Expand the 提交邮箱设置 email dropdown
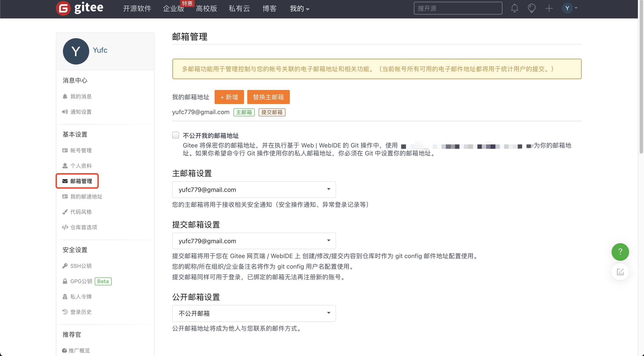Screen dimensions: 644x356 (254, 241)
